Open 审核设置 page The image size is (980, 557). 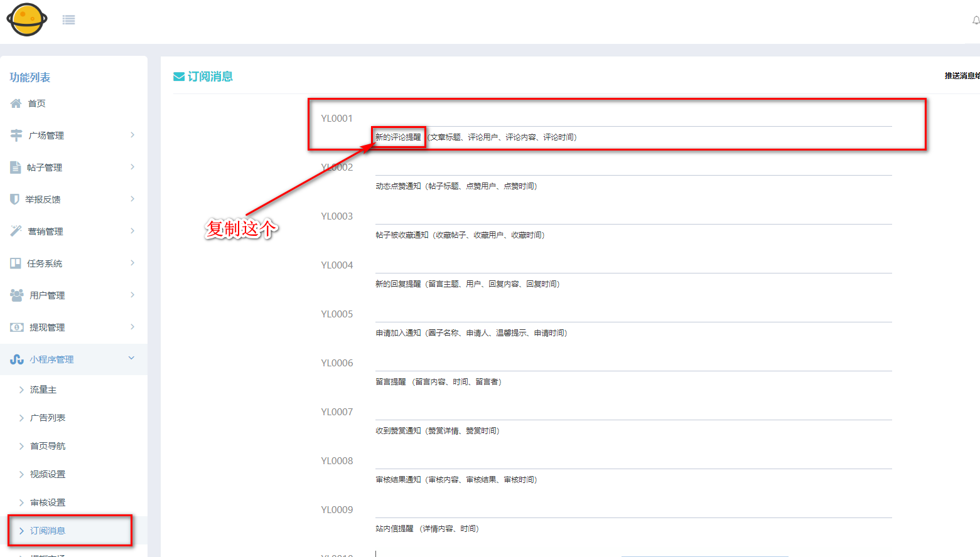click(x=48, y=502)
